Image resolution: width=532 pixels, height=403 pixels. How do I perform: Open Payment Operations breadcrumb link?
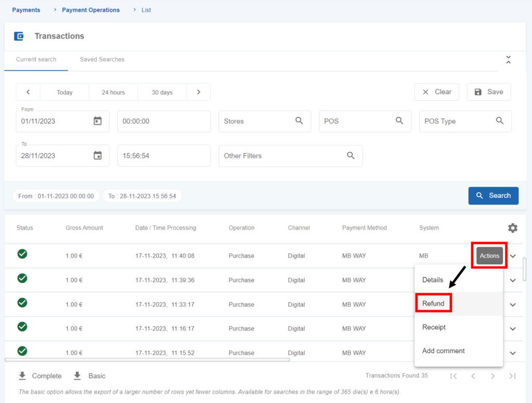[90, 10]
